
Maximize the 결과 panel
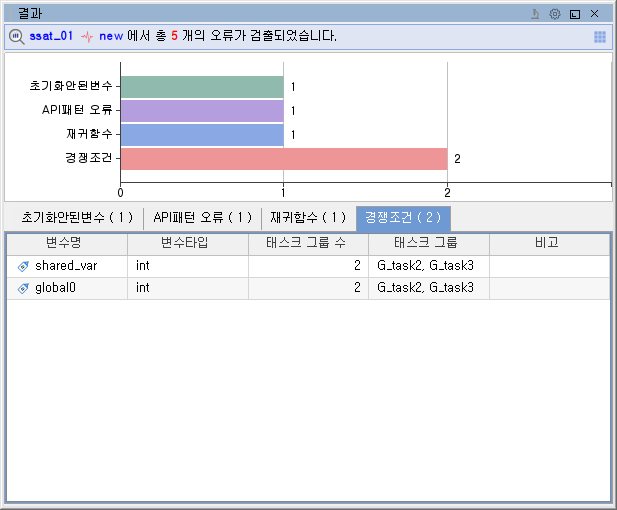coord(574,14)
